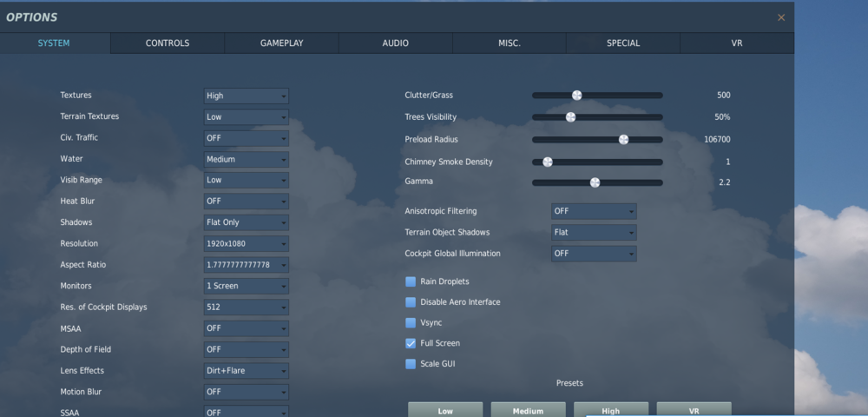Apply the High preset
This screenshot has height=417, width=868.
611,410
